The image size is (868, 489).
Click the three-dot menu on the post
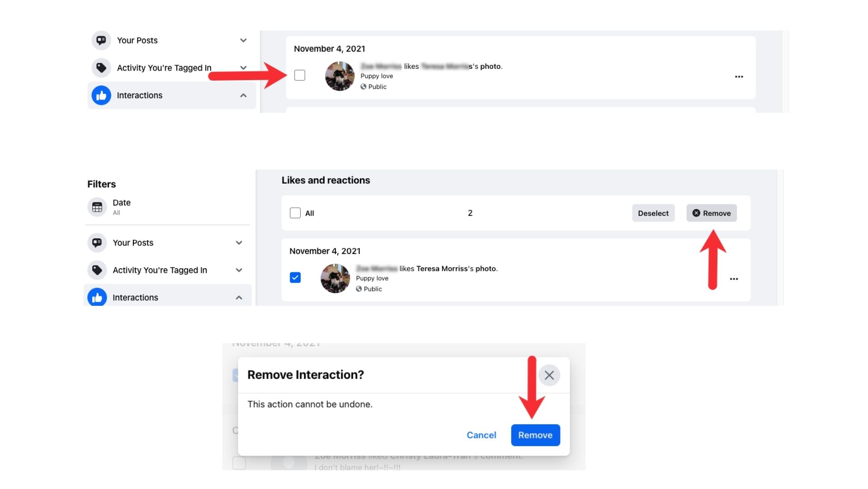click(739, 76)
